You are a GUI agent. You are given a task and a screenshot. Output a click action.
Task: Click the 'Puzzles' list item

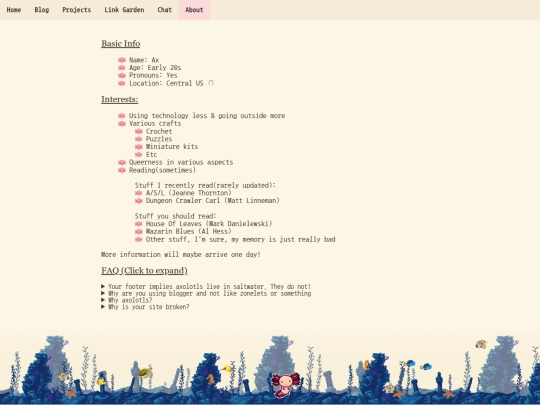point(159,139)
